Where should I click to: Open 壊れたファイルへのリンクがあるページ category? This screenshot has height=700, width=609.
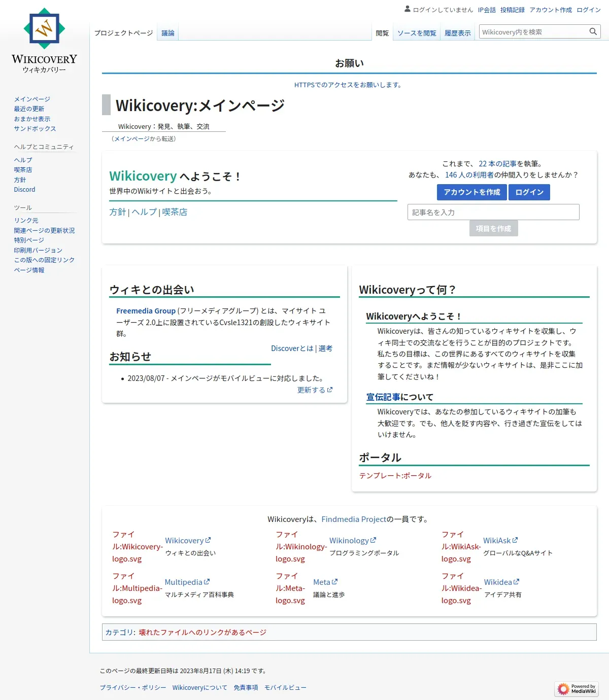202,633
